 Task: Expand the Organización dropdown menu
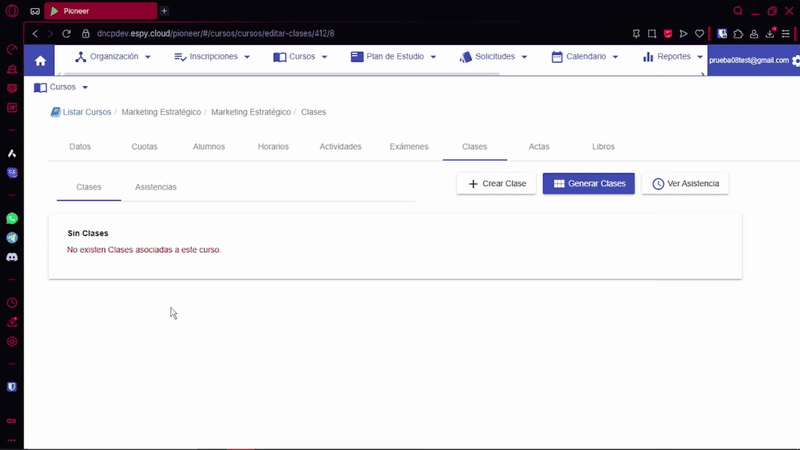click(113, 57)
